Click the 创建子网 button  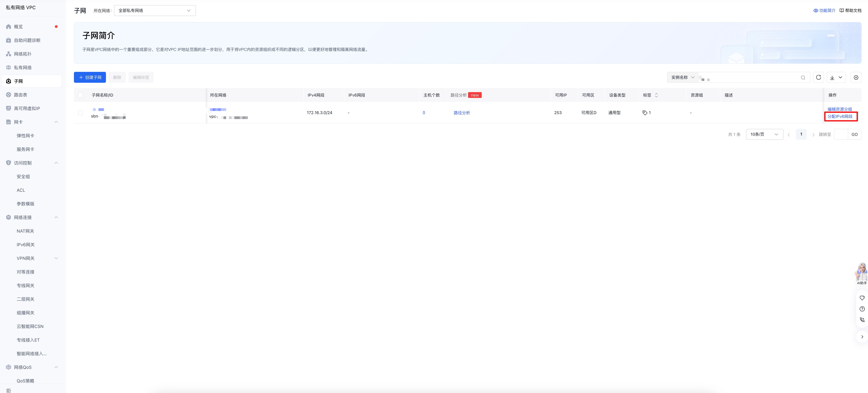coord(90,77)
